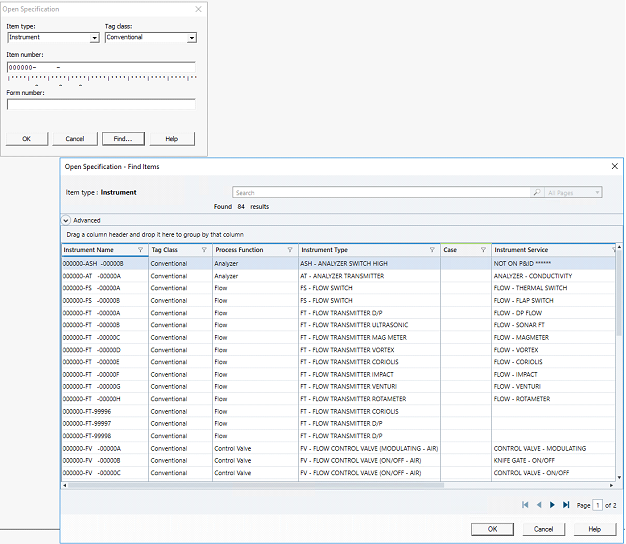The width and height of the screenshot is (626, 544).
Task: Open the All Pages dropdown
Action: pyautogui.click(x=597, y=192)
